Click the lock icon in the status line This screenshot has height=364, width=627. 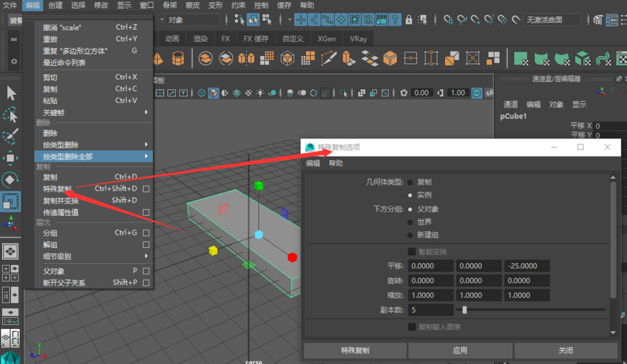coord(409,20)
